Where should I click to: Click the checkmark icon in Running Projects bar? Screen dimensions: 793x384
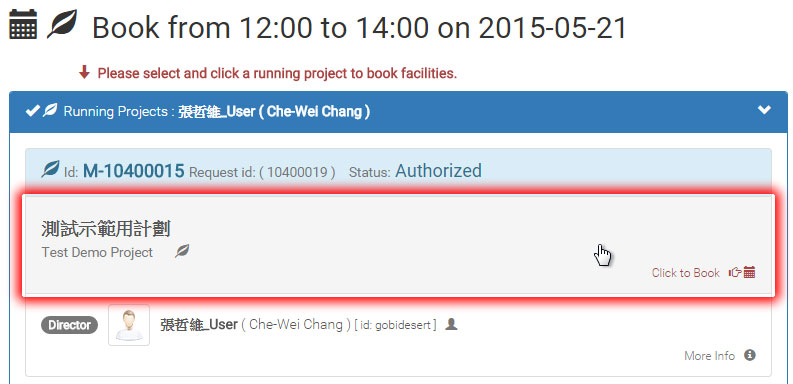tap(32, 111)
